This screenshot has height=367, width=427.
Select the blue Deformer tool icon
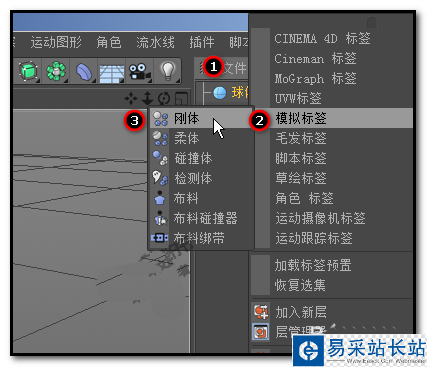click(x=84, y=71)
